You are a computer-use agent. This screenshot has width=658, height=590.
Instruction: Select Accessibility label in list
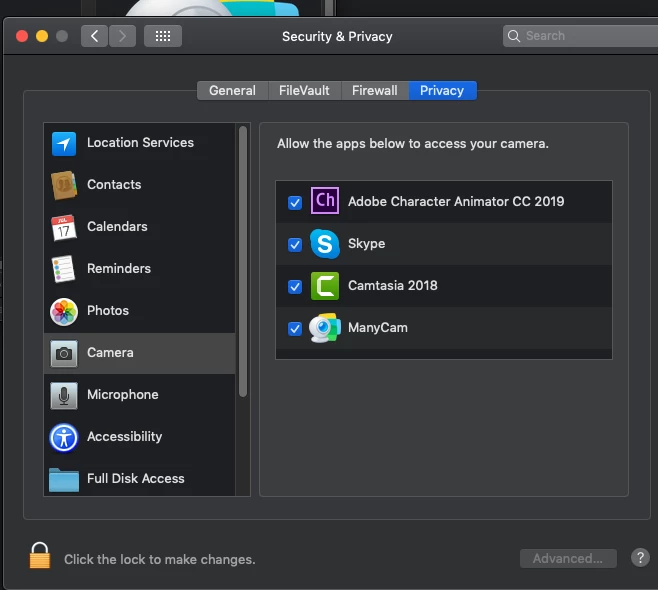(x=124, y=437)
